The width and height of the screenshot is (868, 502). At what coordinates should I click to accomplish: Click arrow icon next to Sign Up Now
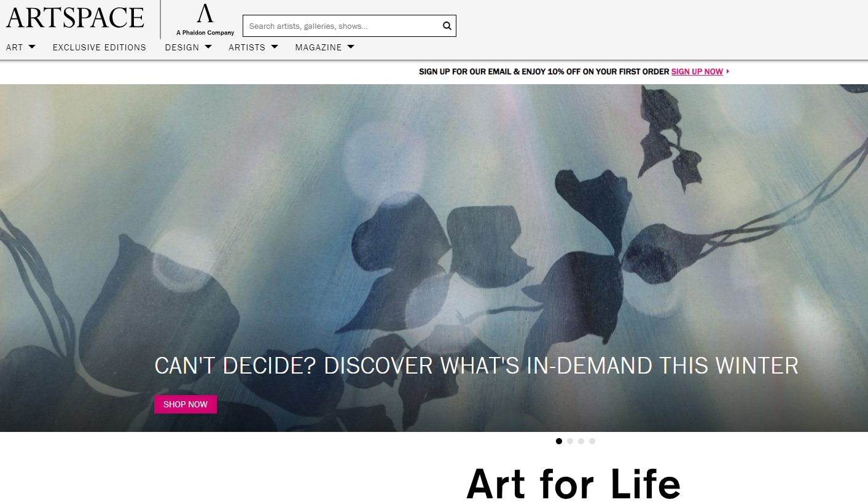click(x=728, y=72)
